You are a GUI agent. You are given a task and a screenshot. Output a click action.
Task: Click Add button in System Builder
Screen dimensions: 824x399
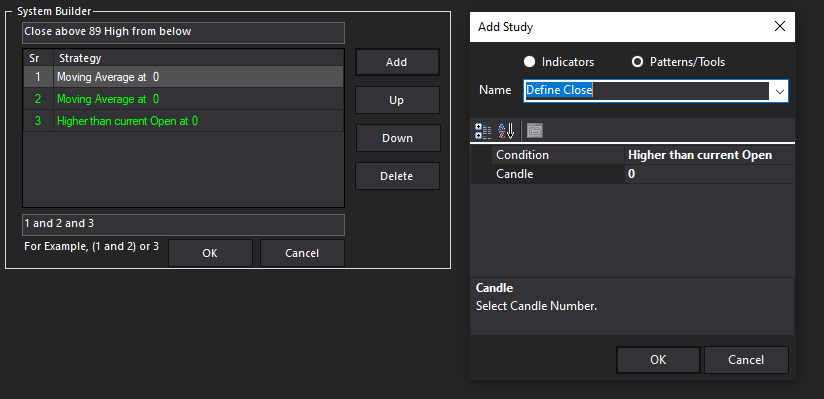coord(397,63)
